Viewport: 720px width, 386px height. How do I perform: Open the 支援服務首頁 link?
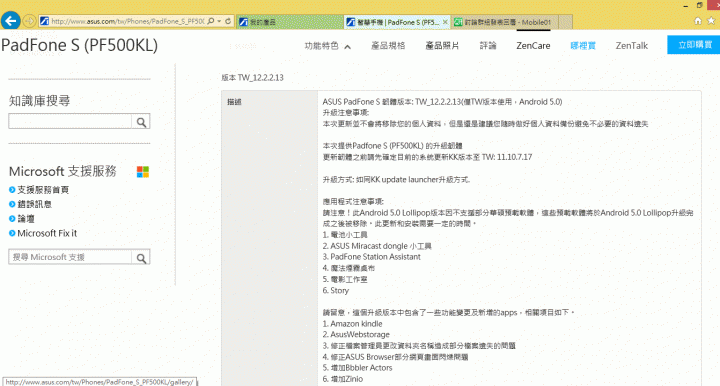(43, 190)
